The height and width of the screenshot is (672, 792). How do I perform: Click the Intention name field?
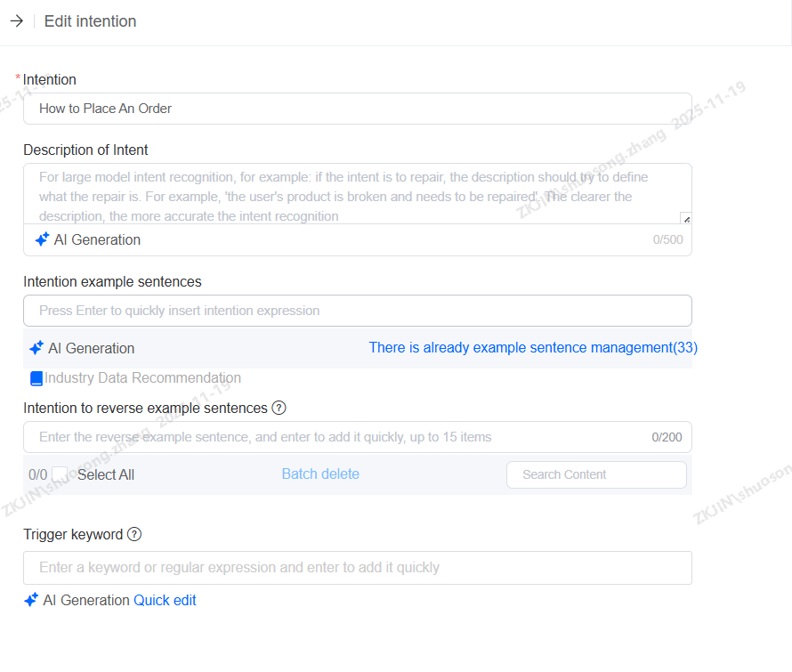[357, 109]
